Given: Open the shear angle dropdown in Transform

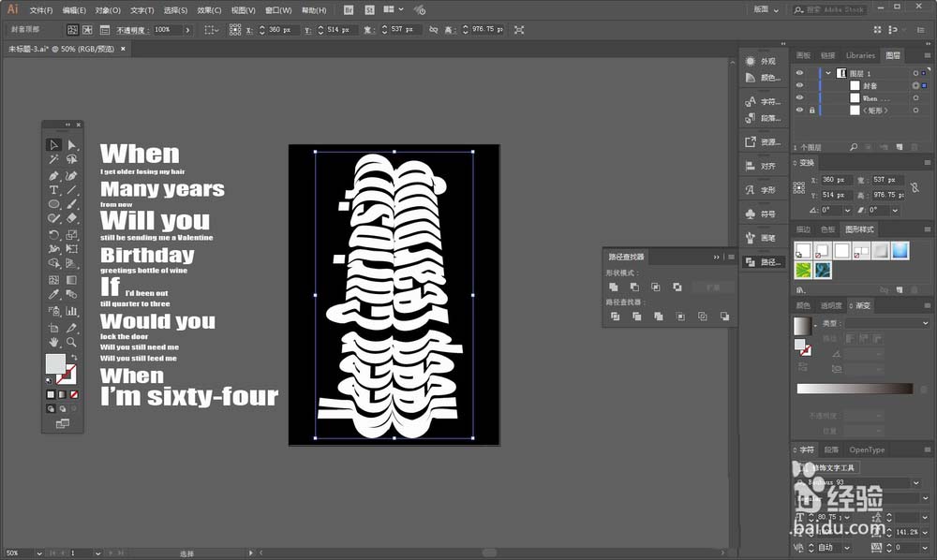Looking at the screenshot, I should coord(895,210).
